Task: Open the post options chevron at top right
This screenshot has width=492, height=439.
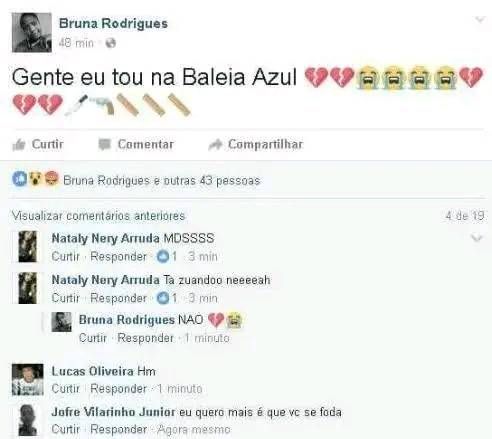Action: (480, 20)
